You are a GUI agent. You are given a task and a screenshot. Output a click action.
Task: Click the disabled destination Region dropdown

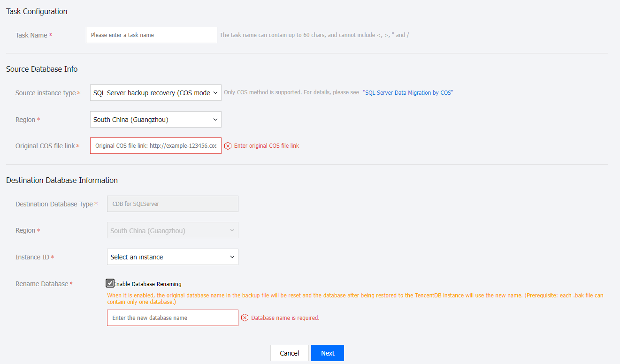(x=172, y=231)
